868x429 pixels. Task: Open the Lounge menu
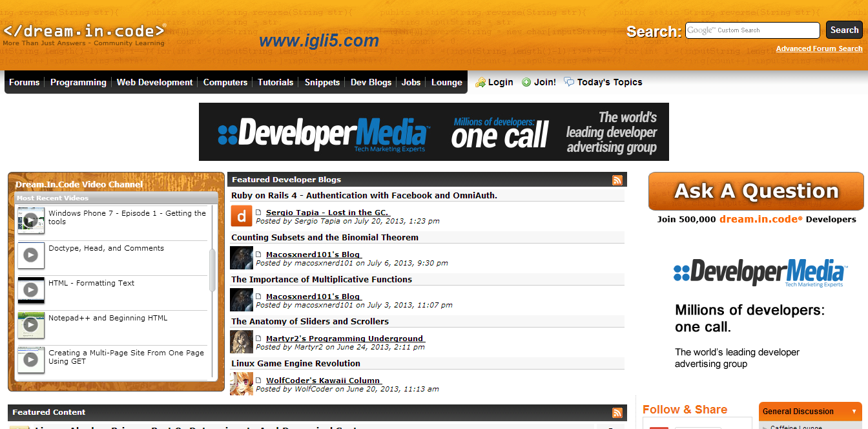(x=447, y=82)
